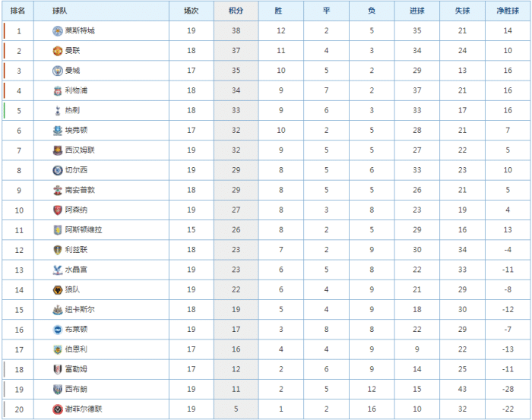Sort table by 积分 column header
Screen dimensions: 532x420
point(236,11)
